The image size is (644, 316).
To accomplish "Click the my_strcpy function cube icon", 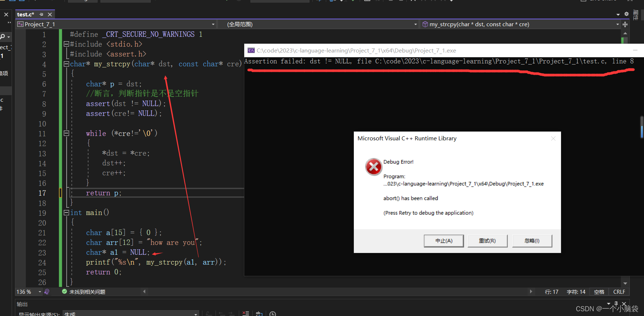I will [x=425, y=24].
